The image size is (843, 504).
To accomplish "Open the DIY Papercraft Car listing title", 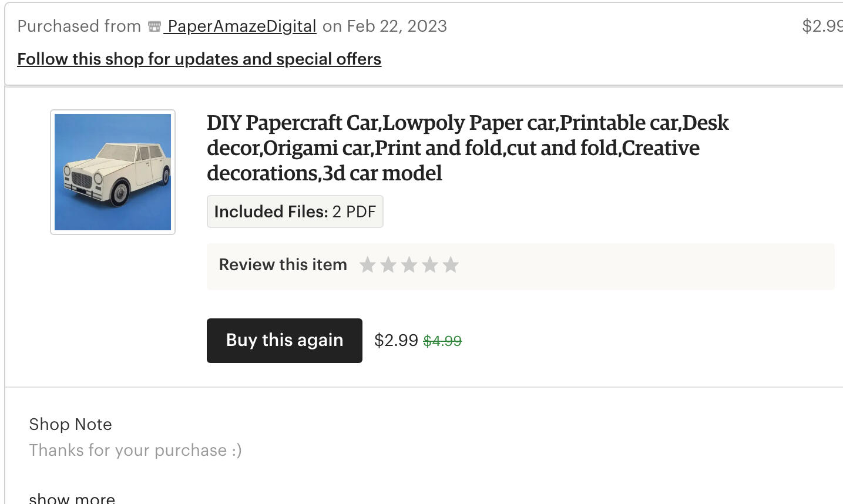I will click(467, 148).
